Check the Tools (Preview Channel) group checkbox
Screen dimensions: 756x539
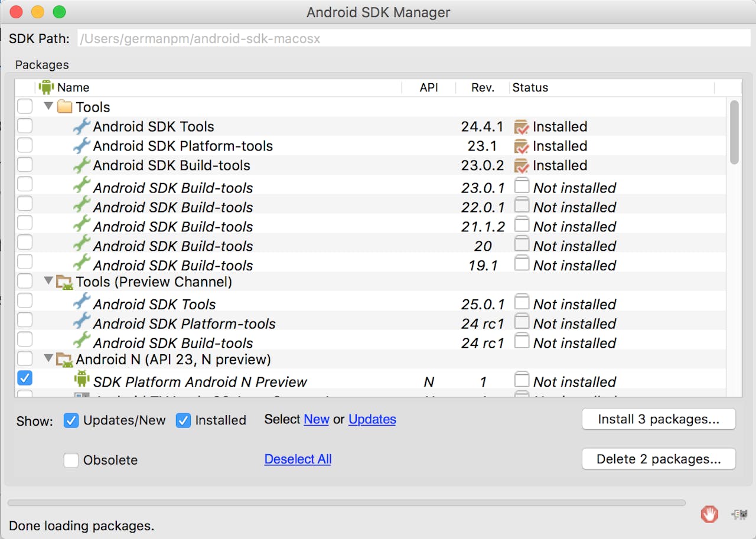(25, 280)
